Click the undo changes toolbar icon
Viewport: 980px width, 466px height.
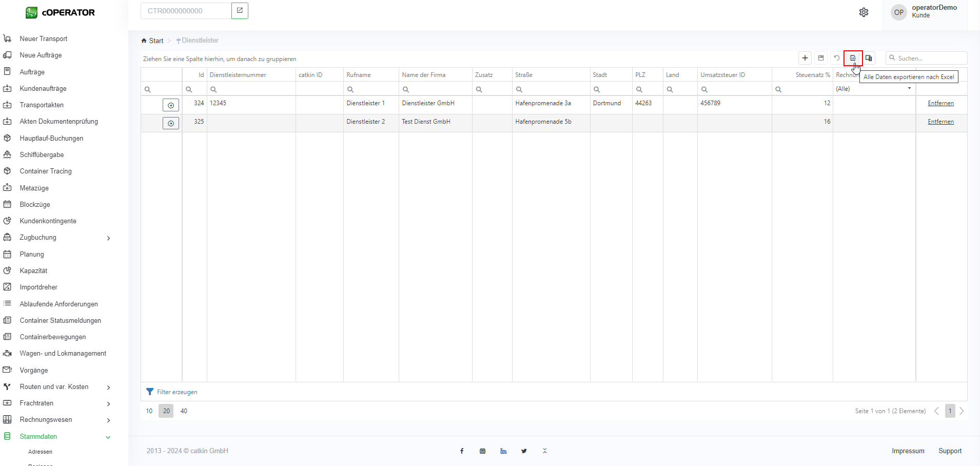pyautogui.click(x=837, y=58)
